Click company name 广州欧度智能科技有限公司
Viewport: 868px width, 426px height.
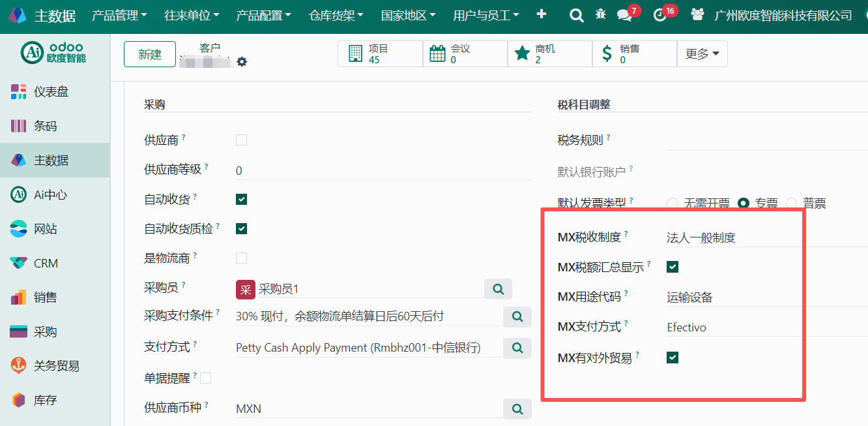[783, 15]
